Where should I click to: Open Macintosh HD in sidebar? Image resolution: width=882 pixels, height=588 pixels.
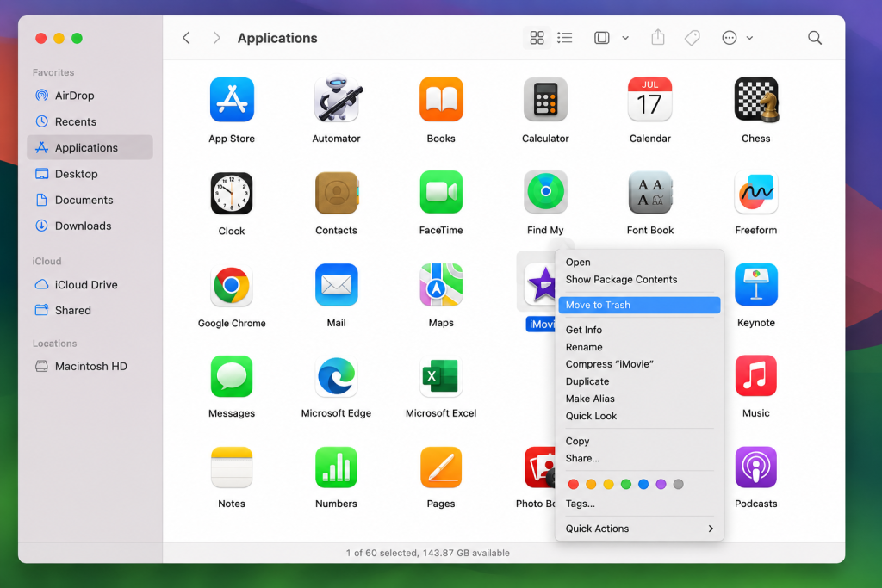click(90, 366)
